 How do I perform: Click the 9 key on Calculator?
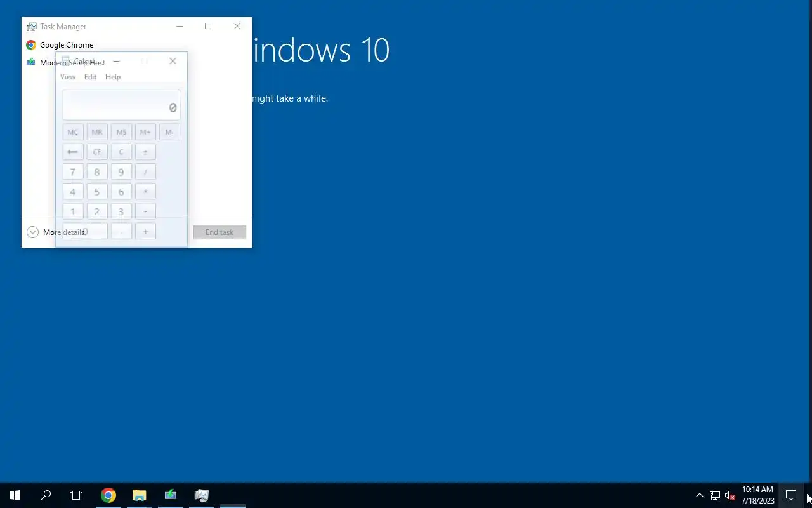(121, 172)
